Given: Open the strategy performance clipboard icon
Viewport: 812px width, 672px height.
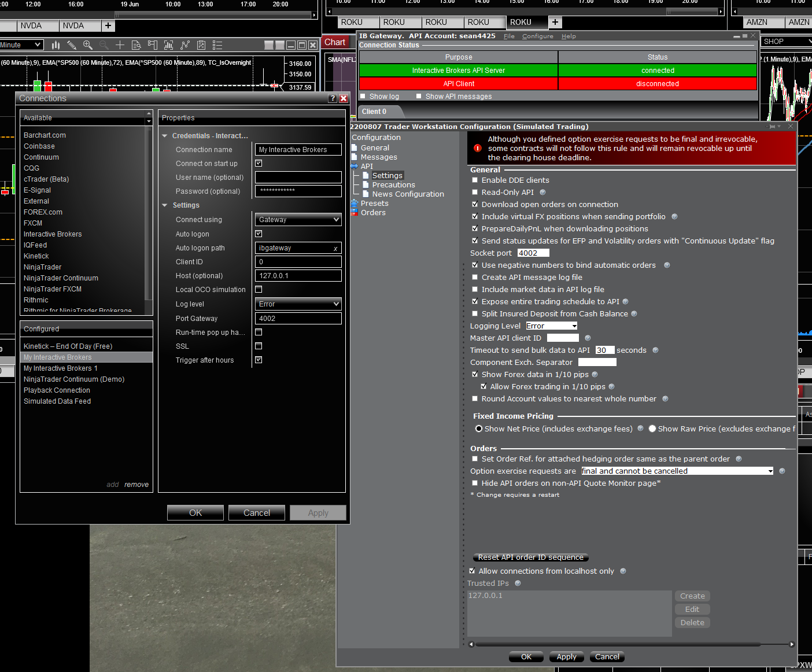Looking at the screenshot, I should (x=201, y=45).
